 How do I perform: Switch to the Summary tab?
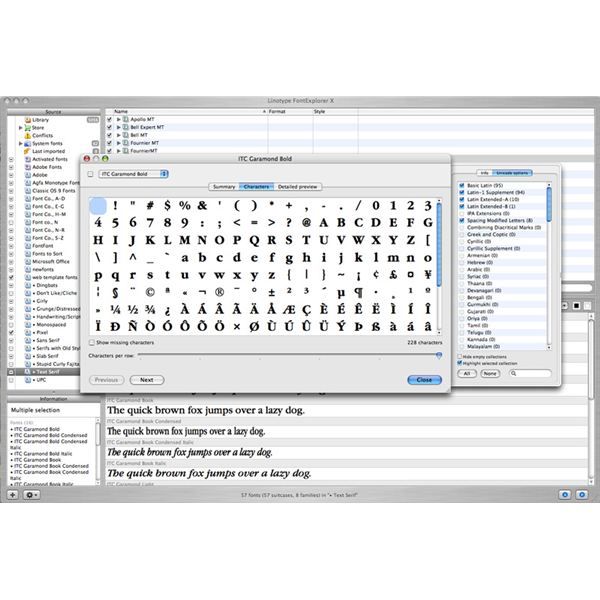pyautogui.click(x=224, y=187)
